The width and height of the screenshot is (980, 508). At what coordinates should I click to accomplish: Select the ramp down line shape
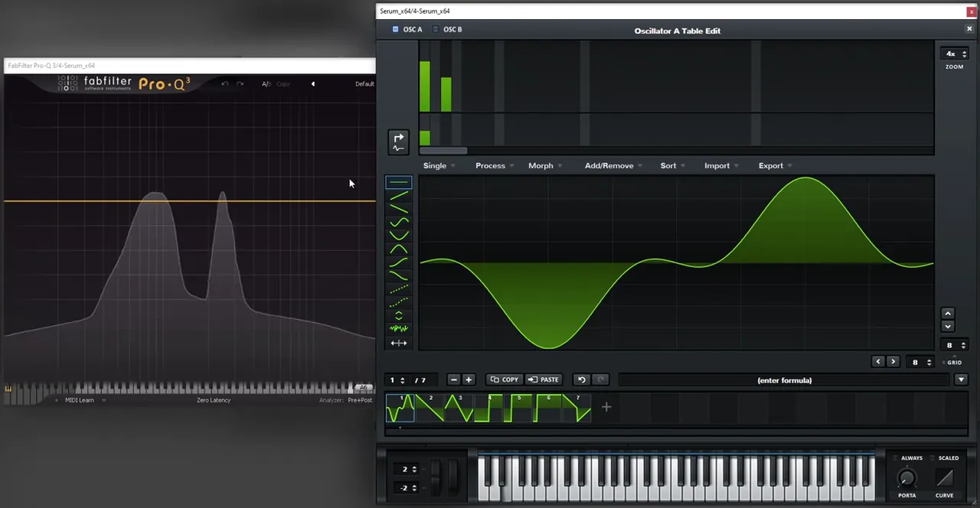point(398,208)
